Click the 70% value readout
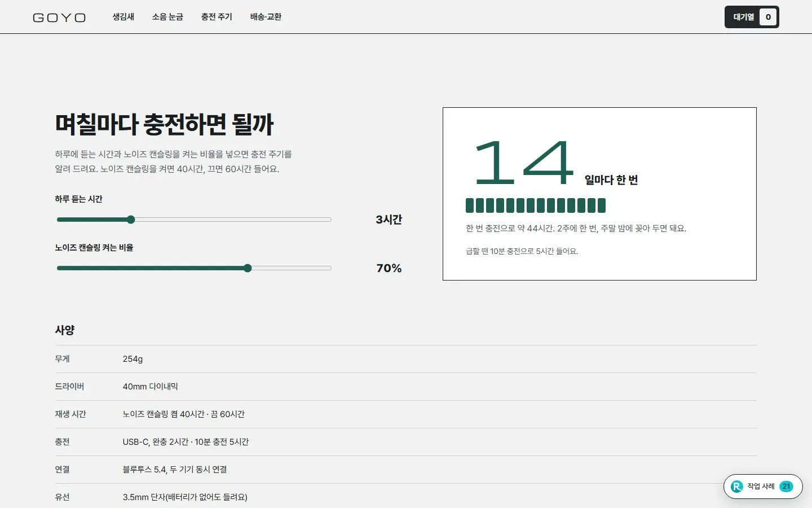 389,268
